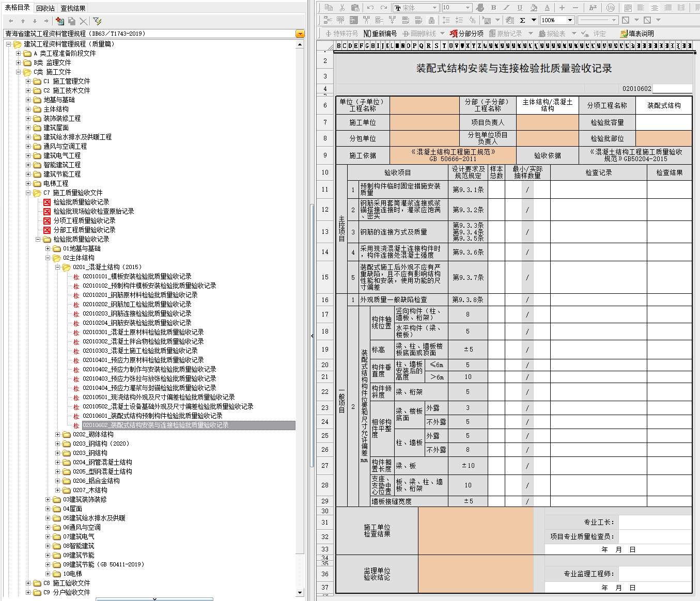Click the circled 1/a icon
The width and height of the screenshot is (700, 601).
tap(611, 8)
